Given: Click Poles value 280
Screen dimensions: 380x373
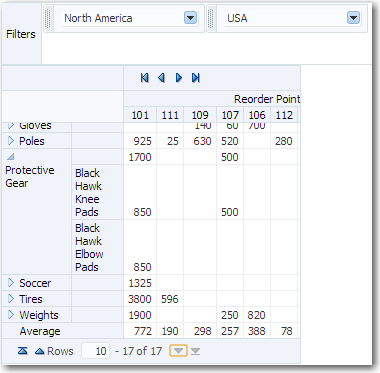Looking at the screenshot, I should [284, 141].
